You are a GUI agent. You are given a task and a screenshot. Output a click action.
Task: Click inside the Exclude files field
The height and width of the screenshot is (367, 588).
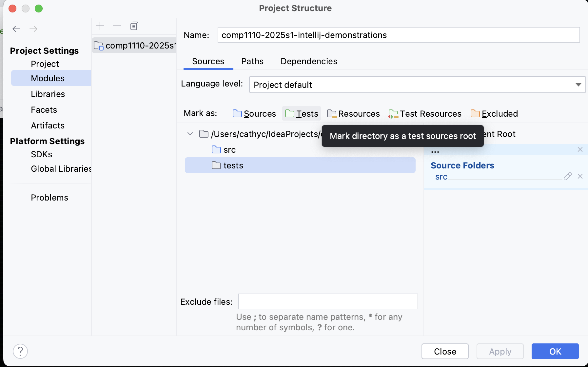(328, 301)
